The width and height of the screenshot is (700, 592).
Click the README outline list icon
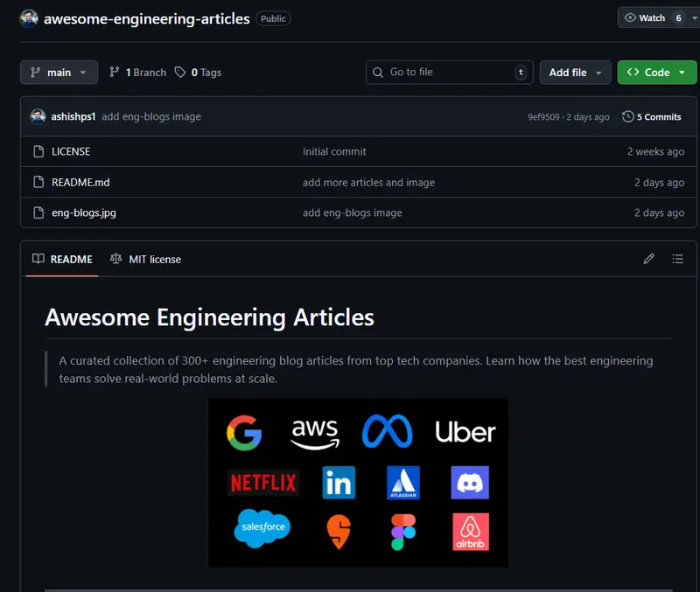[x=677, y=259]
